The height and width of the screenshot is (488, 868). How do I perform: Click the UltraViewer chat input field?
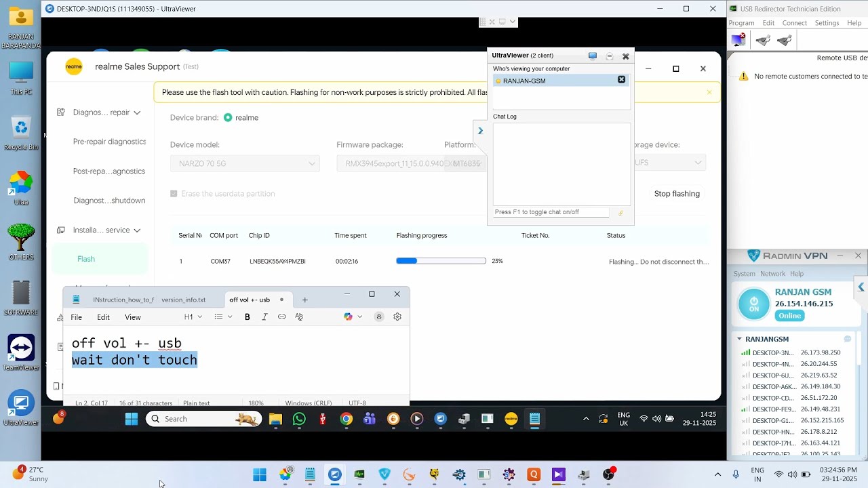click(551, 212)
